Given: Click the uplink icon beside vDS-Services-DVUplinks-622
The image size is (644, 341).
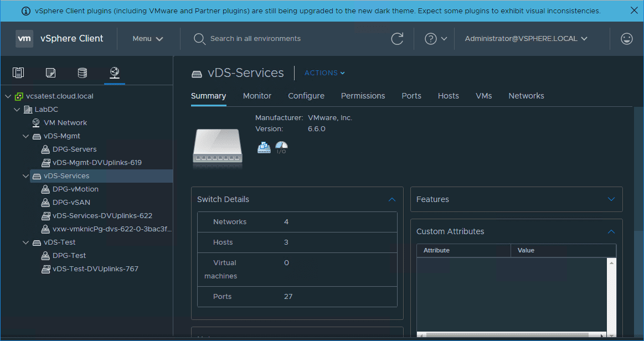Looking at the screenshot, I should (x=45, y=216).
